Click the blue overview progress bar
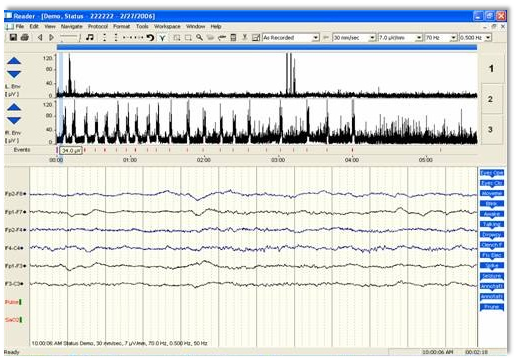517x360 pixels. (267, 48)
